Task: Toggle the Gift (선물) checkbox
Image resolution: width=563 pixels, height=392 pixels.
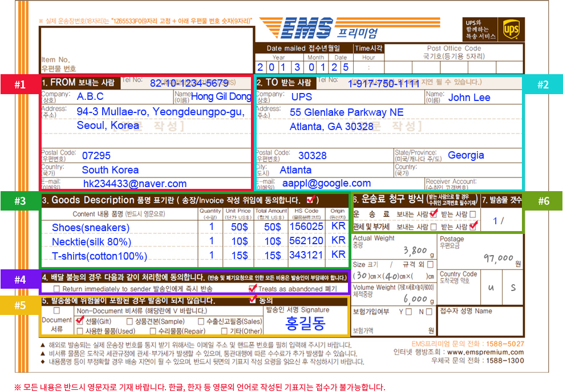Action: pos(80,321)
